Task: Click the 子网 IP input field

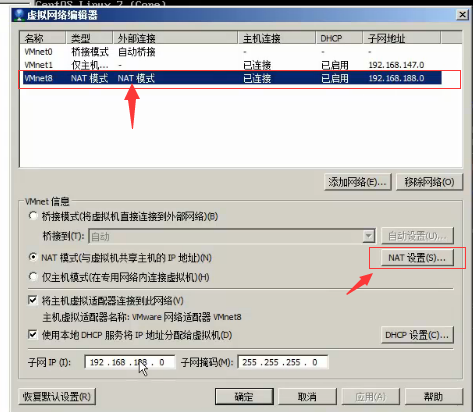Action: 130,362
